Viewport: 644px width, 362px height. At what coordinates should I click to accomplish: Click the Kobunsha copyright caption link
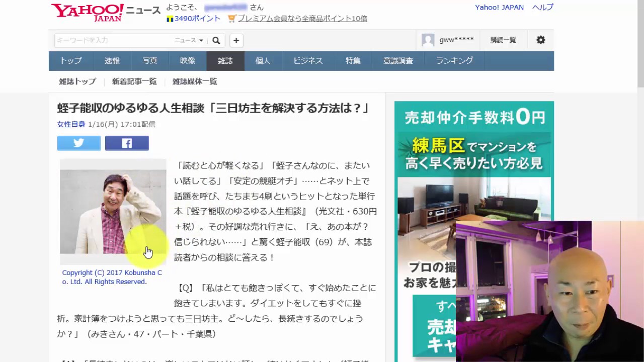click(x=112, y=277)
